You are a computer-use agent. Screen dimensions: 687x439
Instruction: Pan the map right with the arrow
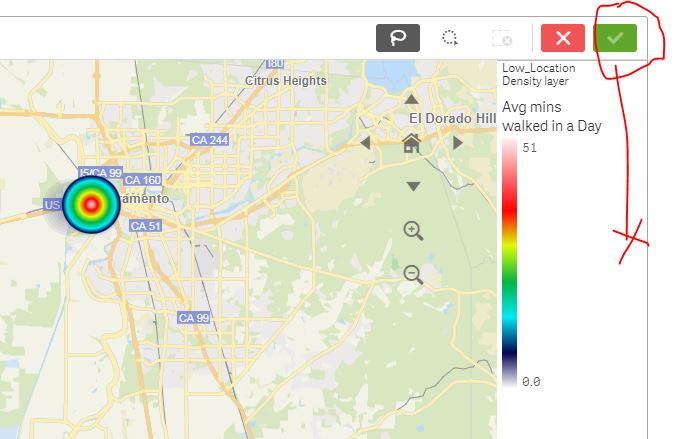click(457, 143)
